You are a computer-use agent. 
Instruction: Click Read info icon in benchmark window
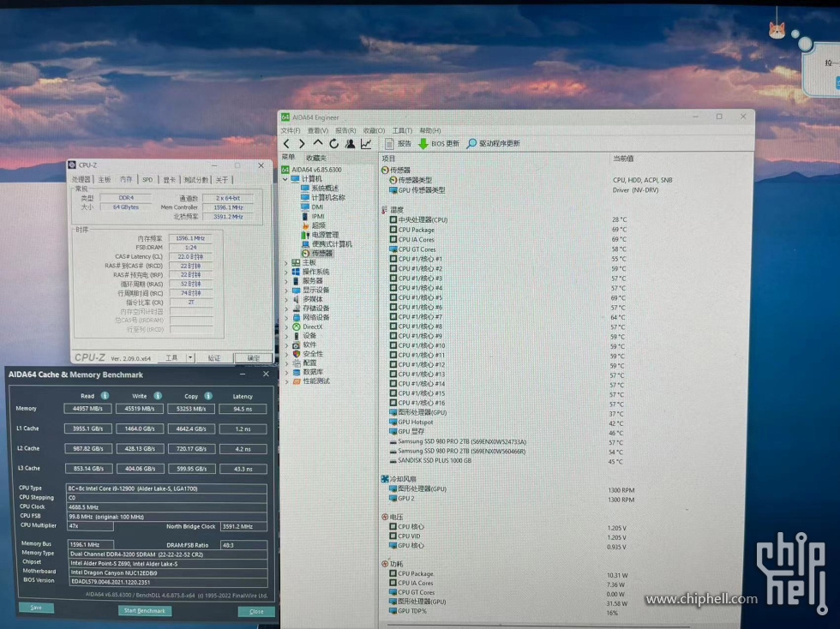(x=105, y=395)
